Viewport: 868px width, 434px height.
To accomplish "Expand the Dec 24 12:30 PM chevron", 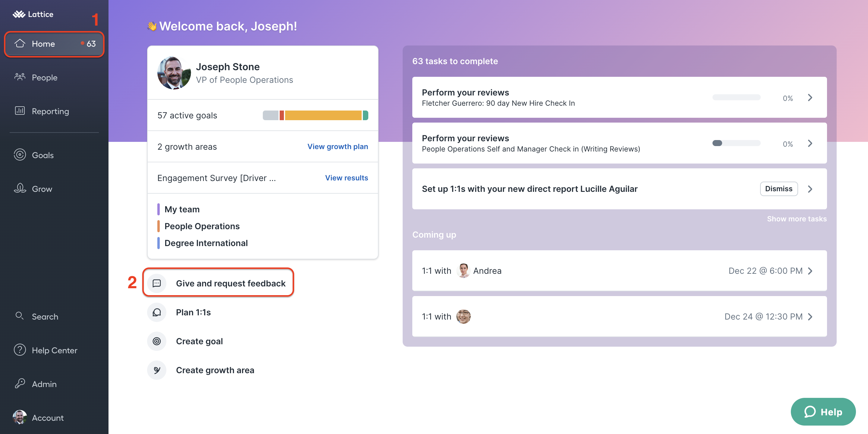I will (810, 317).
